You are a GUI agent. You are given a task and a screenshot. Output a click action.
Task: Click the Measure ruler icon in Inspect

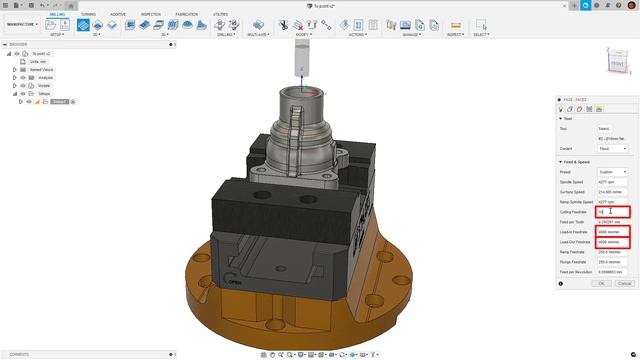tap(456, 25)
